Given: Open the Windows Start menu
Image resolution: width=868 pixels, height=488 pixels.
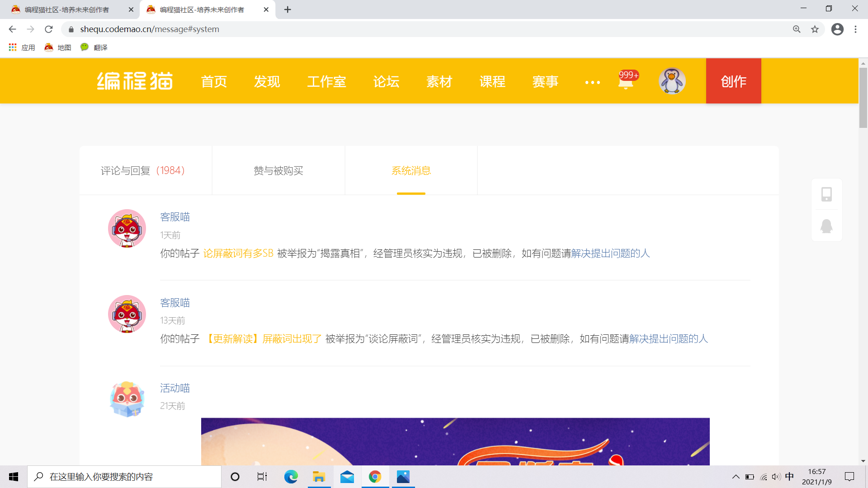Looking at the screenshot, I should [14, 477].
